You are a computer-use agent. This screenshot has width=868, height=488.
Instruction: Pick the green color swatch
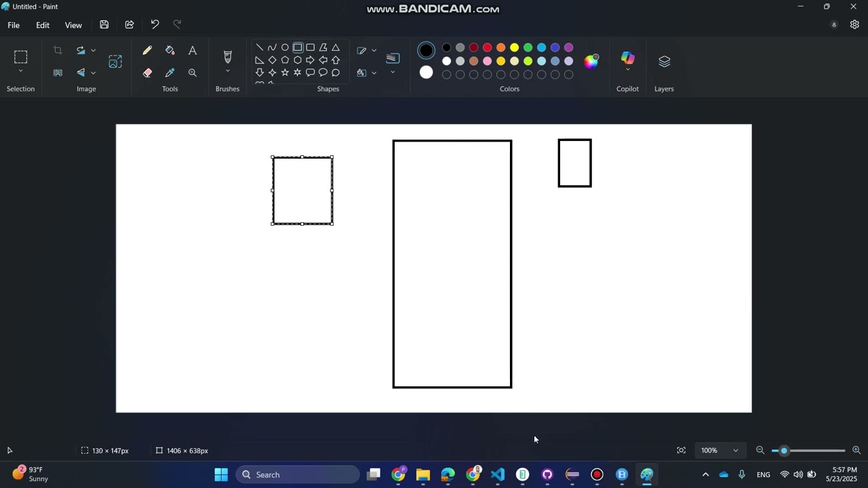(x=528, y=47)
